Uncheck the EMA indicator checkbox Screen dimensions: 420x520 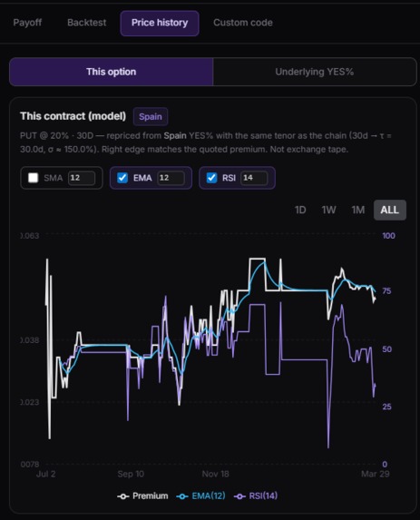click(122, 178)
